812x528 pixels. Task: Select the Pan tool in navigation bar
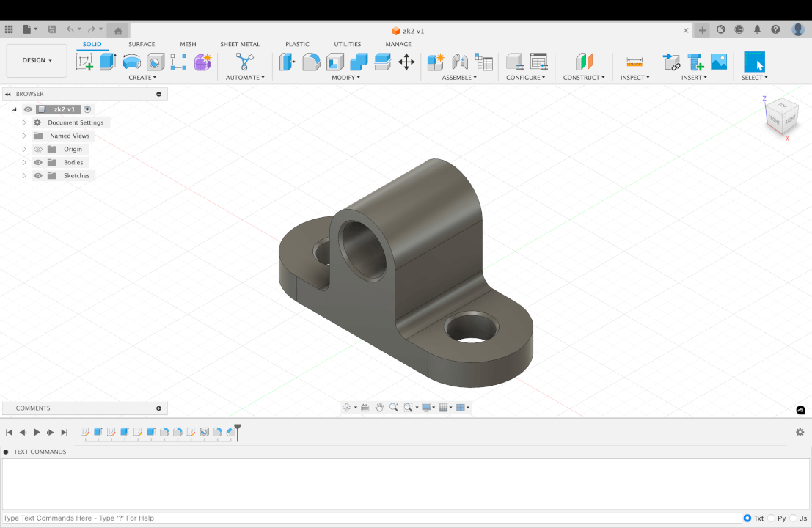coord(379,406)
